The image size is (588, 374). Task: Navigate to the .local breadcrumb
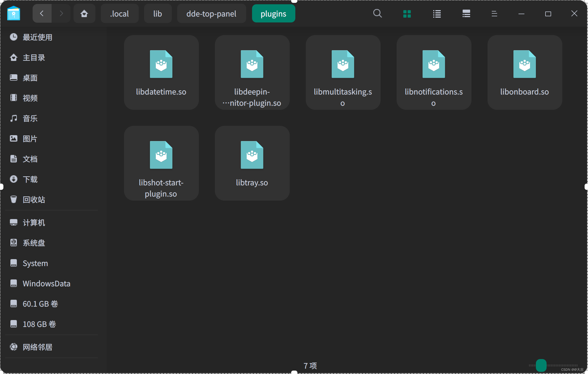coord(119,14)
